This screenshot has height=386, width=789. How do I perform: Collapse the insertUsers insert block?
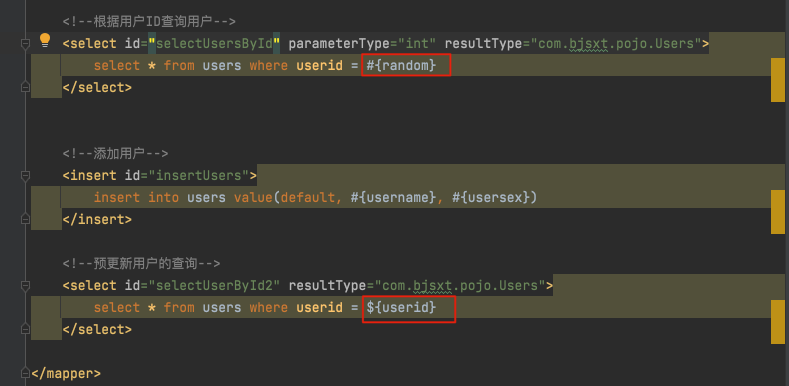(x=25, y=176)
